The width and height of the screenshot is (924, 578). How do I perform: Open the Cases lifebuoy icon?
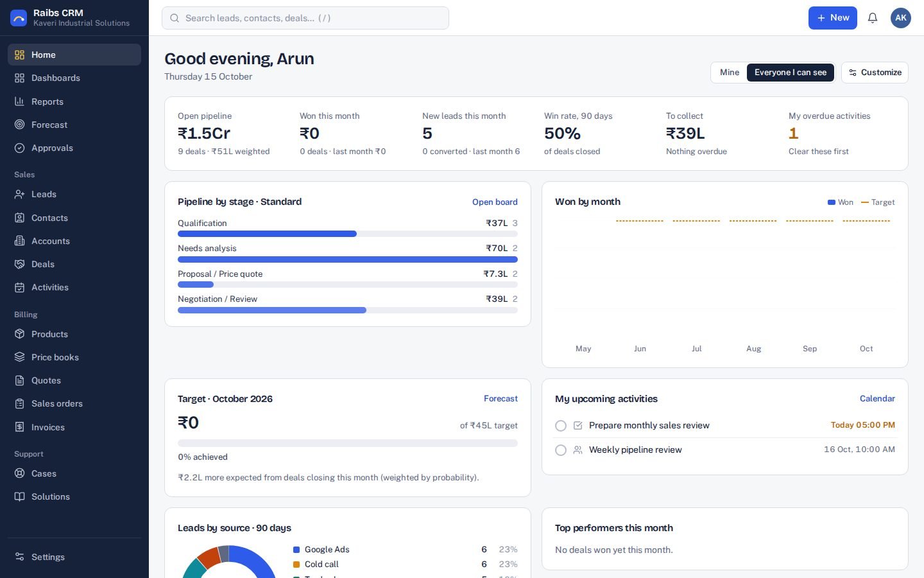(19, 473)
